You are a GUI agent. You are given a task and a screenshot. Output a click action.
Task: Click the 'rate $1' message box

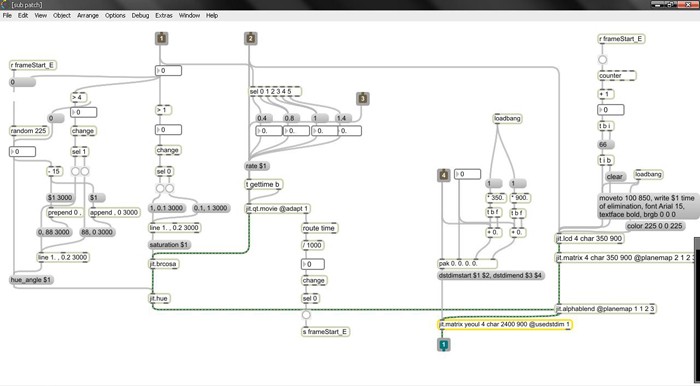click(x=257, y=166)
